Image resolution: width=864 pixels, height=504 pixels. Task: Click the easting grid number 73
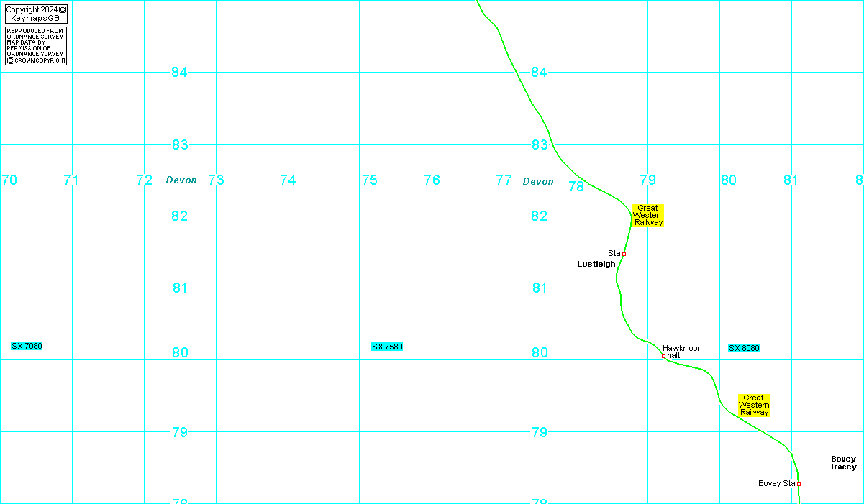(216, 180)
